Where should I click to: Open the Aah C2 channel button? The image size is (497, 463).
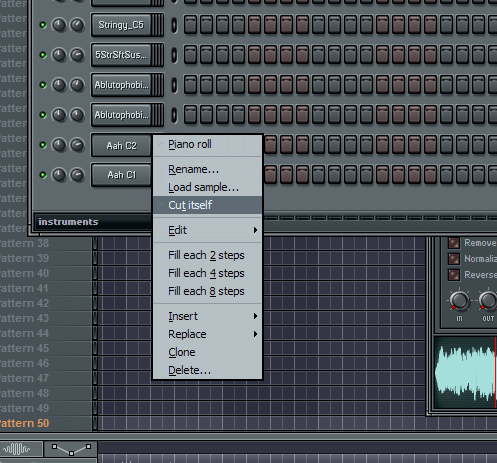[x=121, y=146]
